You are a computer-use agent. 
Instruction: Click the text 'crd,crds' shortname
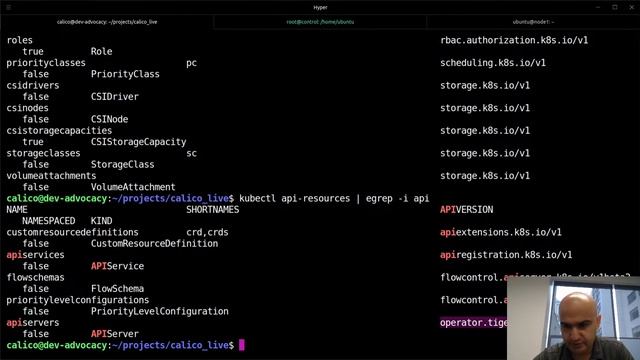207,232
